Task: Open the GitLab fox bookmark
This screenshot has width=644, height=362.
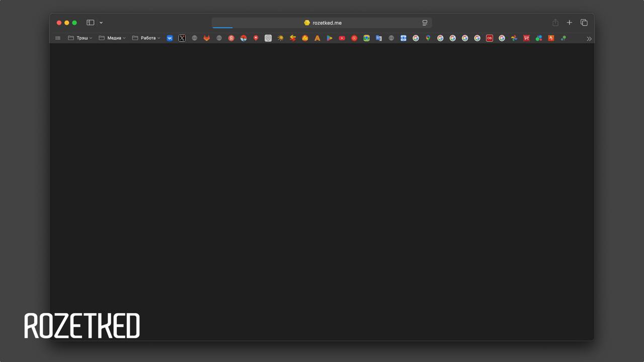Action: pyautogui.click(x=207, y=38)
